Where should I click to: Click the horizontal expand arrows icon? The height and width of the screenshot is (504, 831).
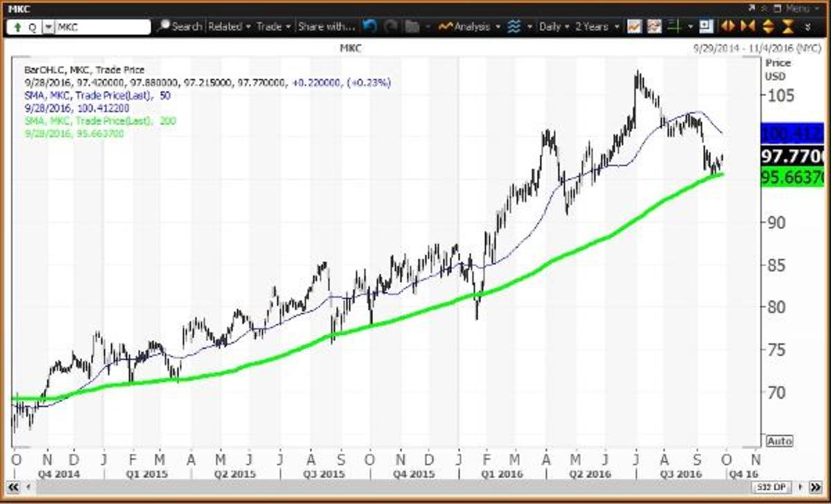tap(727, 27)
